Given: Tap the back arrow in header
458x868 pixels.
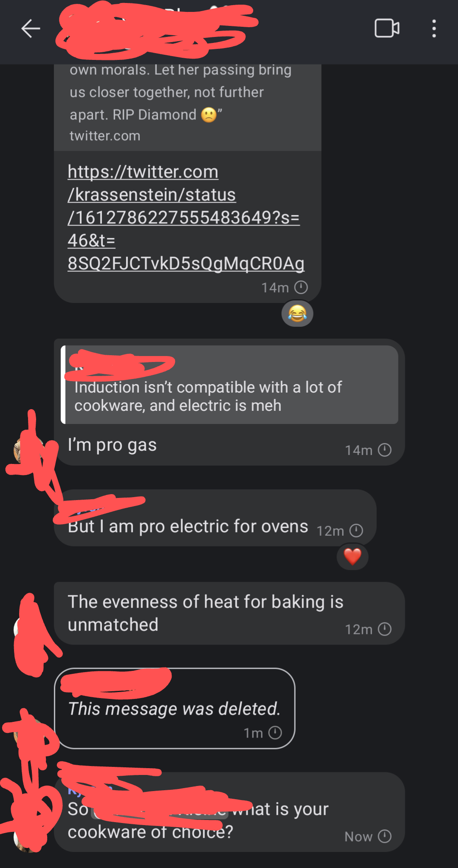Looking at the screenshot, I should tap(31, 29).
